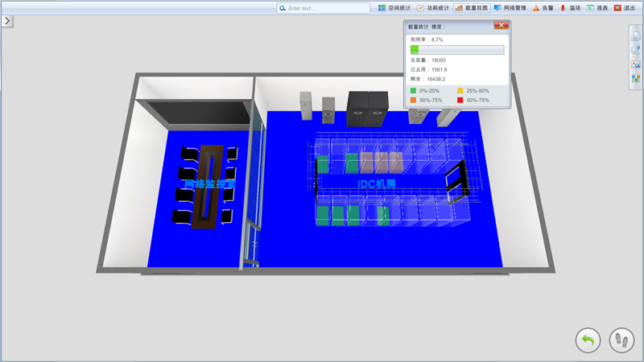Show 告警 alarm warnings

[x=543, y=8]
